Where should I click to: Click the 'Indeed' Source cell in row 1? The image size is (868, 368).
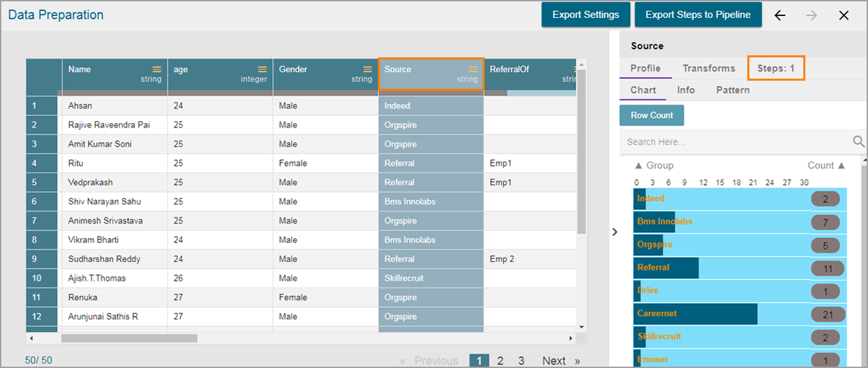tap(431, 106)
